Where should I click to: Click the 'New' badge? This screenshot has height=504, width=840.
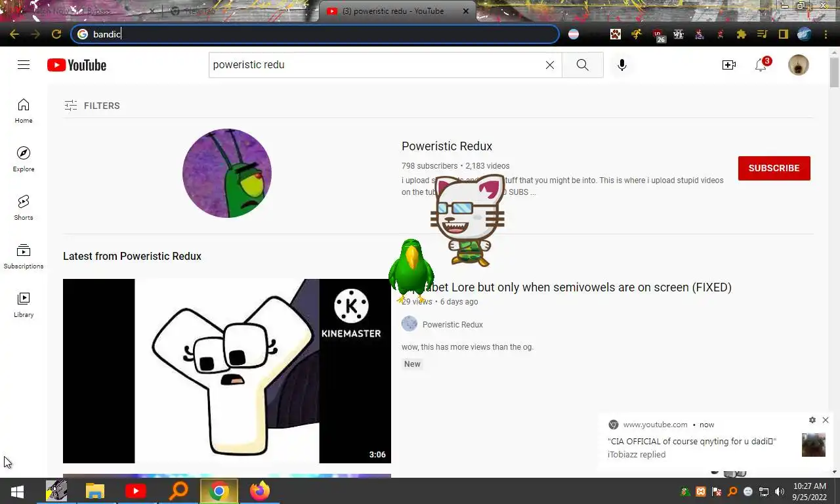point(412,364)
